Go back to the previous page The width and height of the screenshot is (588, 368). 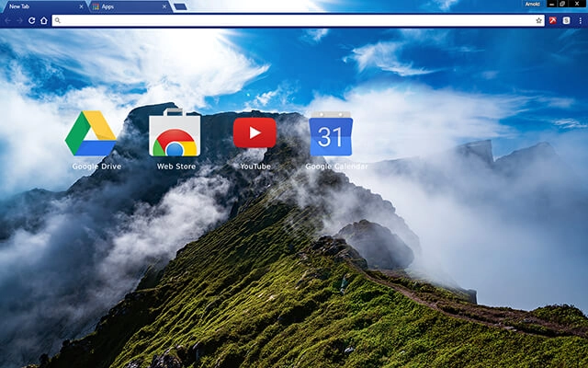point(8,20)
